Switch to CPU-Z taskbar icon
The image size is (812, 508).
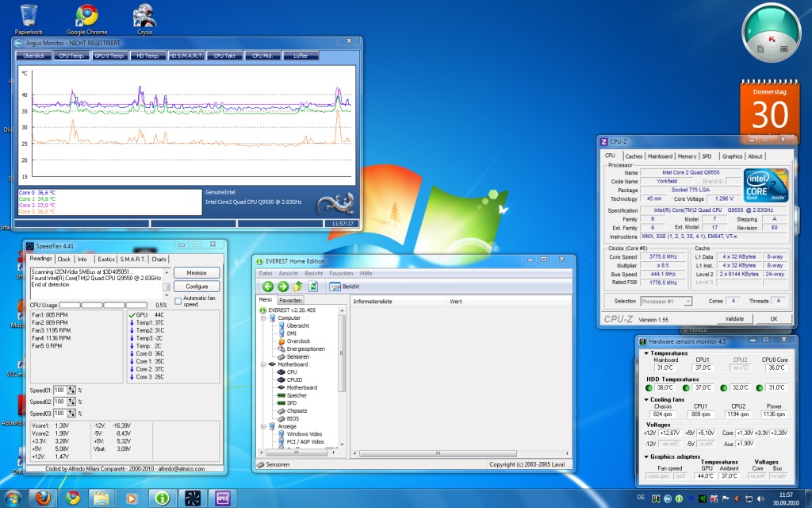click(222, 498)
